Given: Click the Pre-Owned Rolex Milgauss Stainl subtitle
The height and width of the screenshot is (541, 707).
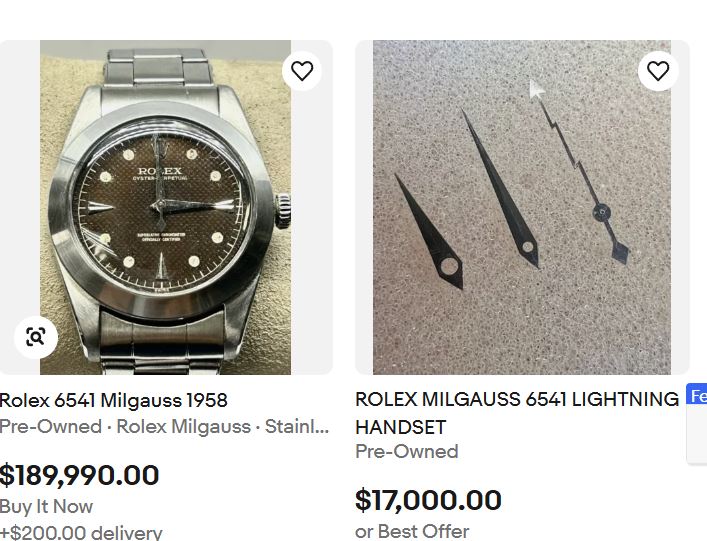Looking at the screenshot, I should coord(164,426).
